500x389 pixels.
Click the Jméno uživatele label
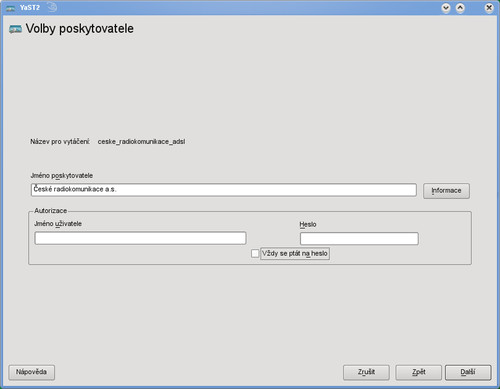coord(58,224)
